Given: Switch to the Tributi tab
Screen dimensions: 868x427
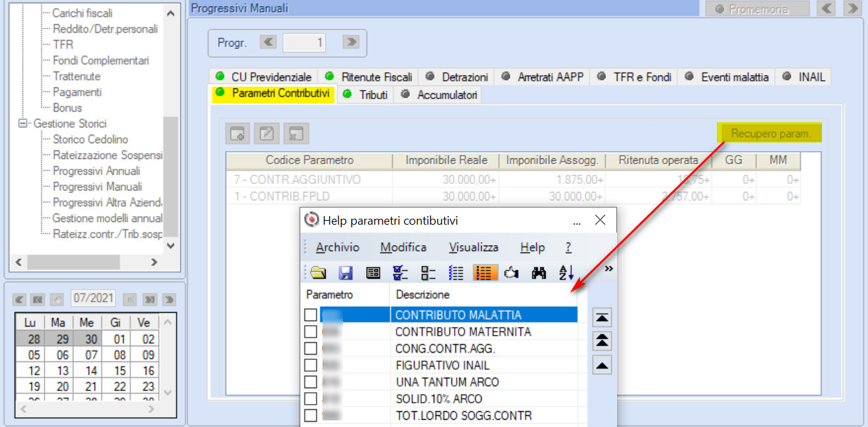Looking at the screenshot, I should (366, 95).
